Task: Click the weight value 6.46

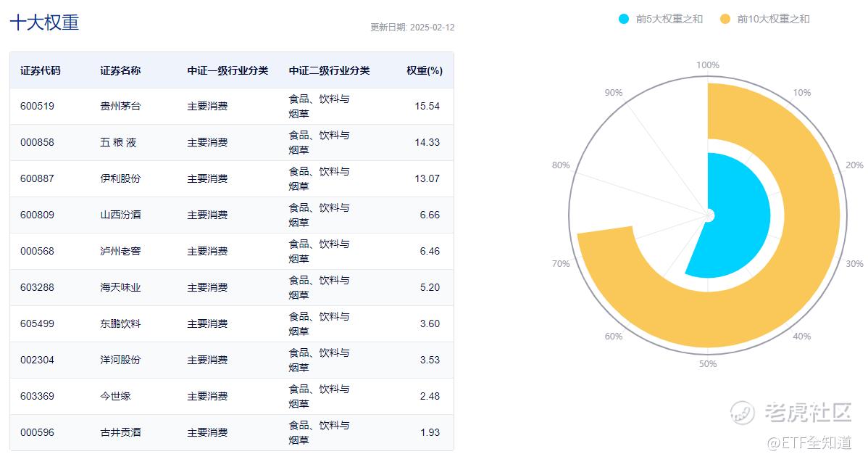Action: 430,251
